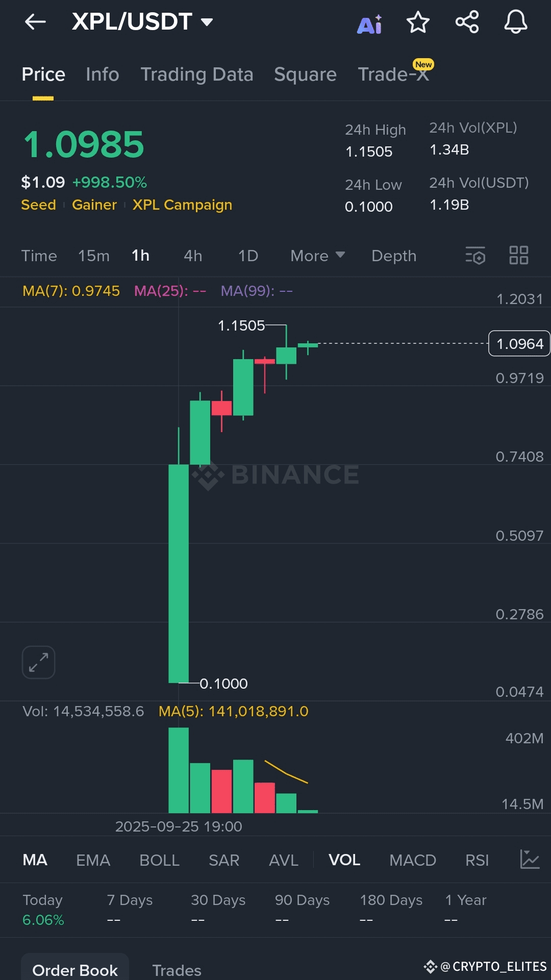Toggle the VOL indicator

pyautogui.click(x=344, y=860)
